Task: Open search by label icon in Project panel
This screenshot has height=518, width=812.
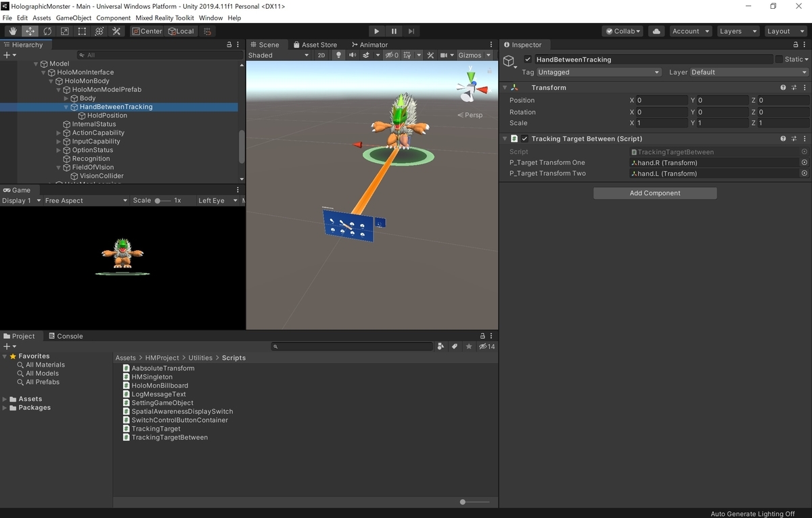Action: 455,346
